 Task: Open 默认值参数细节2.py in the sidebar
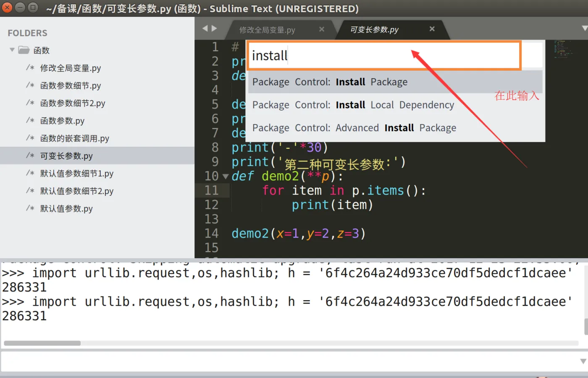[76, 191]
